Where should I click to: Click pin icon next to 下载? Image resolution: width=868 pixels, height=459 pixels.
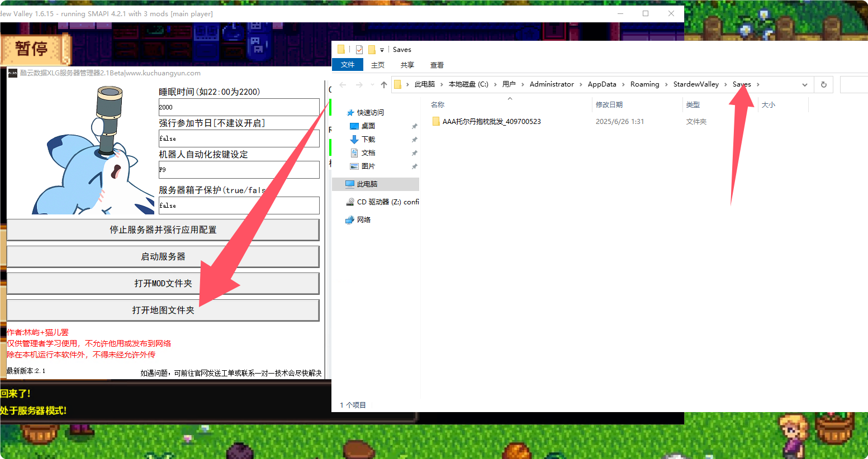click(x=415, y=140)
